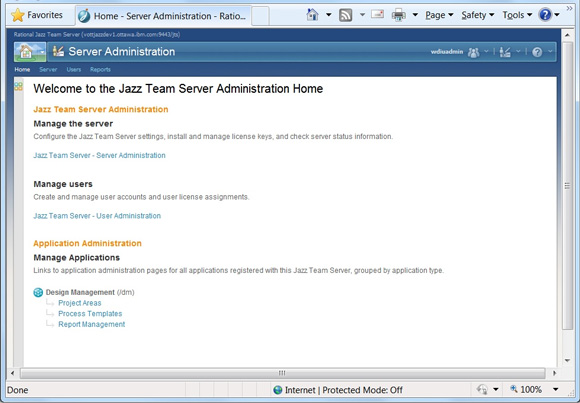Click the Protected Mode: Off status text
This screenshot has width=580, height=403.
click(x=362, y=390)
